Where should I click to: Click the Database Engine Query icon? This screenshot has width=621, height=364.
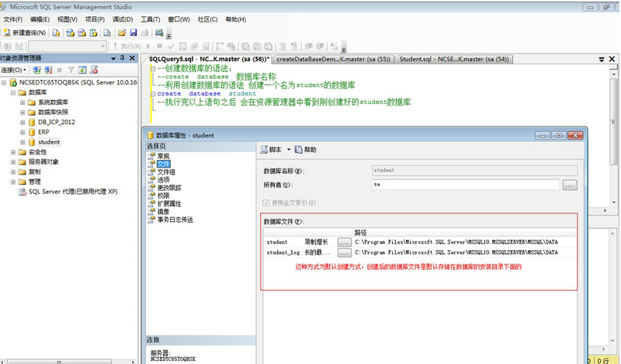click(56, 33)
